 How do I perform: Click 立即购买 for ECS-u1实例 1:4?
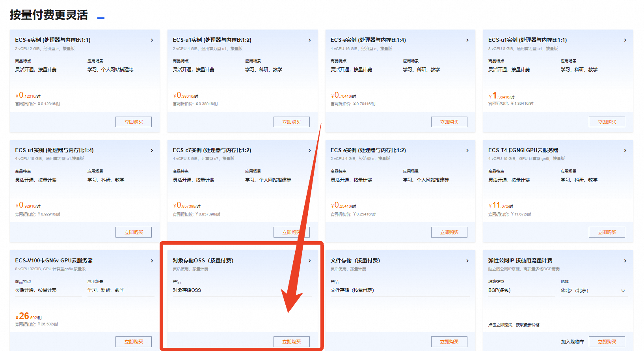point(134,232)
